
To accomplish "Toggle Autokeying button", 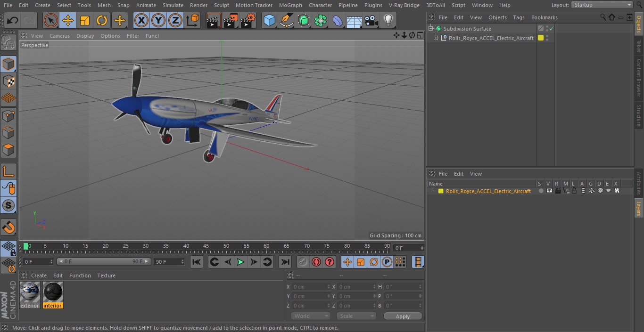I will tap(316, 262).
